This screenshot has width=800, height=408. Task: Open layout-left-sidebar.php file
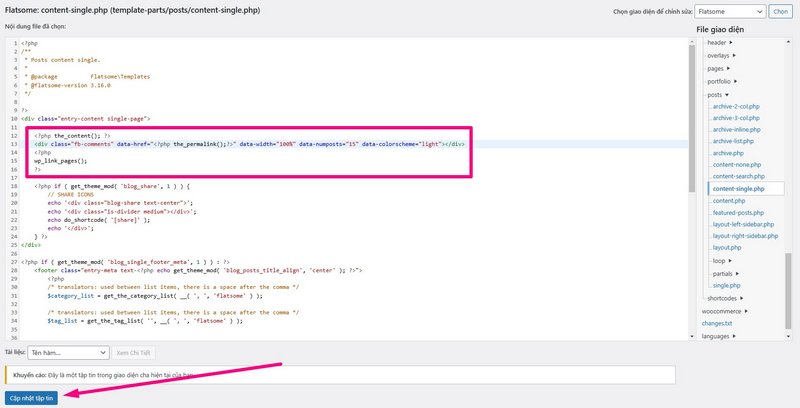click(x=743, y=224)
